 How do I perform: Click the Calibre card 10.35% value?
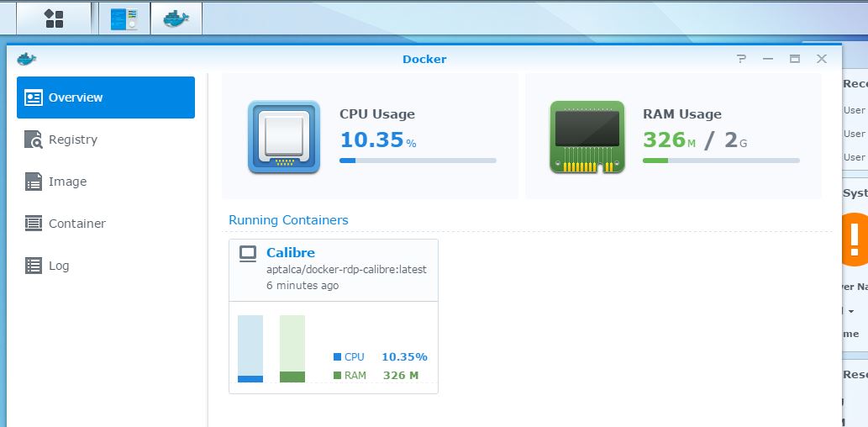tap(405, 357)
